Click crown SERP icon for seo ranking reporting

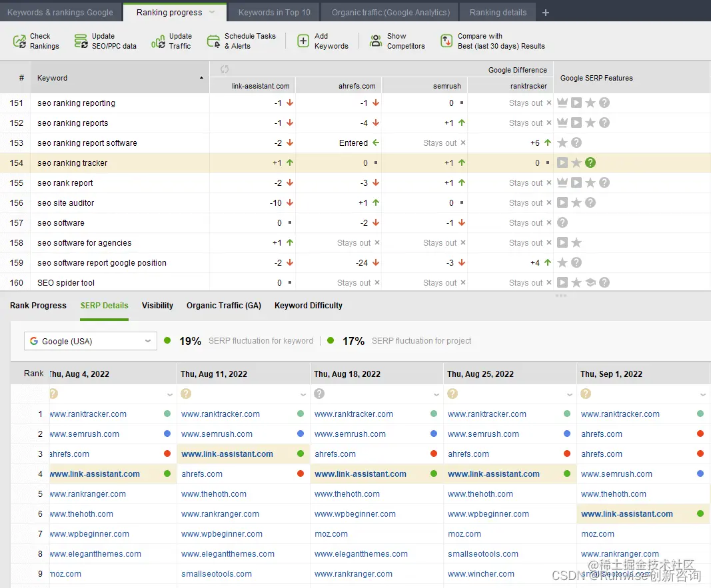(x=562, y=103)
